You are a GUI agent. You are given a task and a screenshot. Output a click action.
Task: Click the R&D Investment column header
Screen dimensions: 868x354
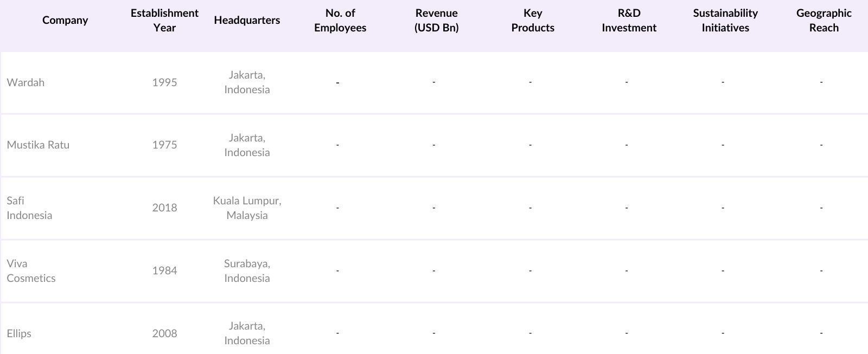629,21
